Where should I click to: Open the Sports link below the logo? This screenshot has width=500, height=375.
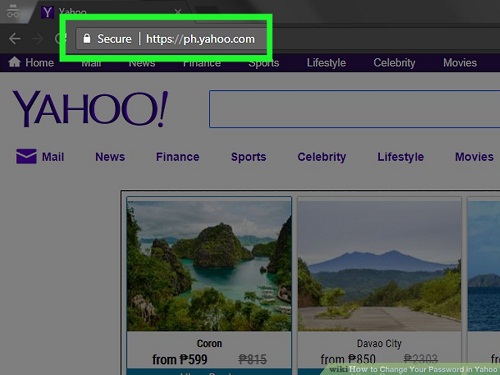tap(248, 157)
